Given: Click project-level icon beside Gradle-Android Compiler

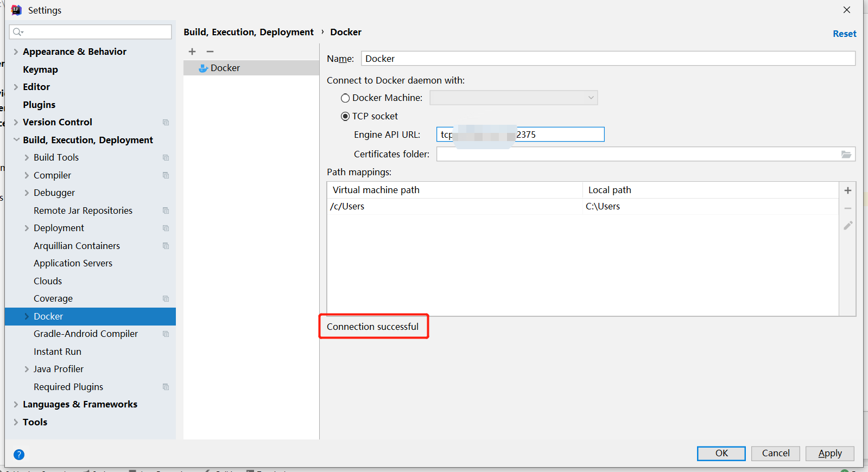Looking at the screenshot, I should (166, 334).
